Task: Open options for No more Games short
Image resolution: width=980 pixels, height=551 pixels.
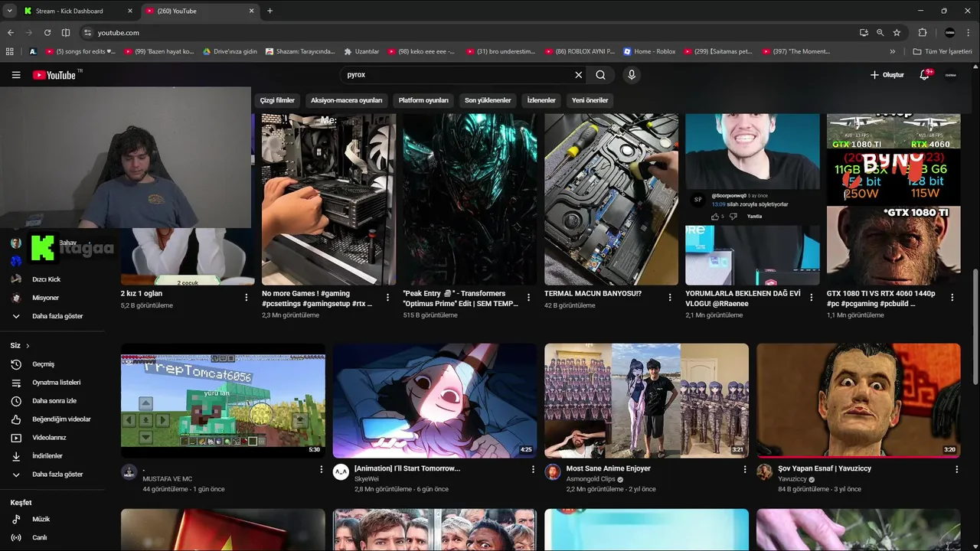Action: [387, 297]
